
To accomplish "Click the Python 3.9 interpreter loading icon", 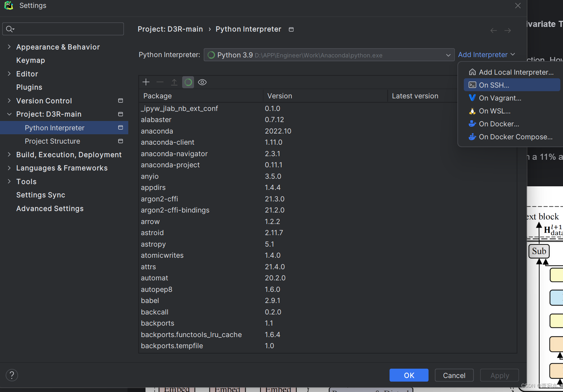I will point(211,55).
